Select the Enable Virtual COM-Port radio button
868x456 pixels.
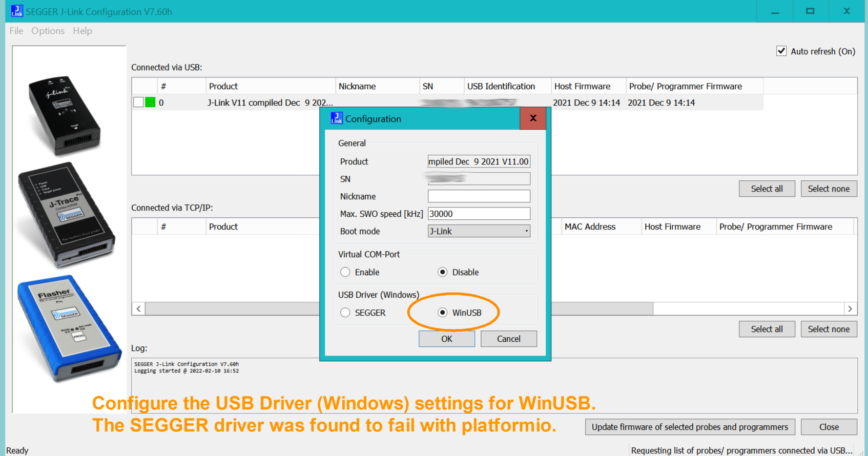tap(345, 272)
